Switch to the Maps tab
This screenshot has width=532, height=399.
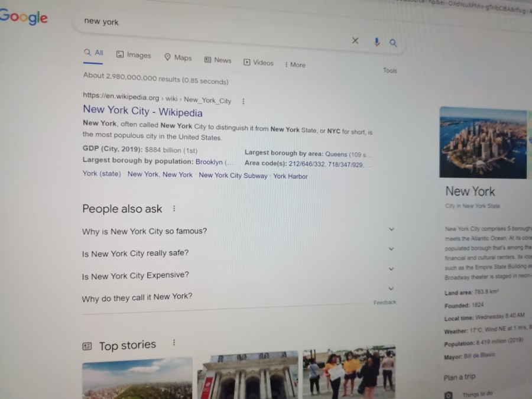click(178, 57)
